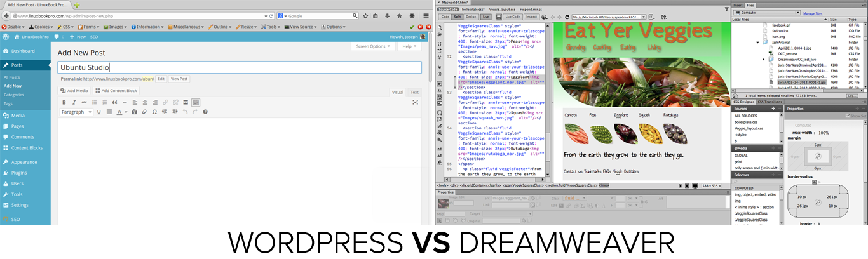The image size is (868, 259).
Task: Switch Dreamweaver to Split view
Action: tap(457, 17)
